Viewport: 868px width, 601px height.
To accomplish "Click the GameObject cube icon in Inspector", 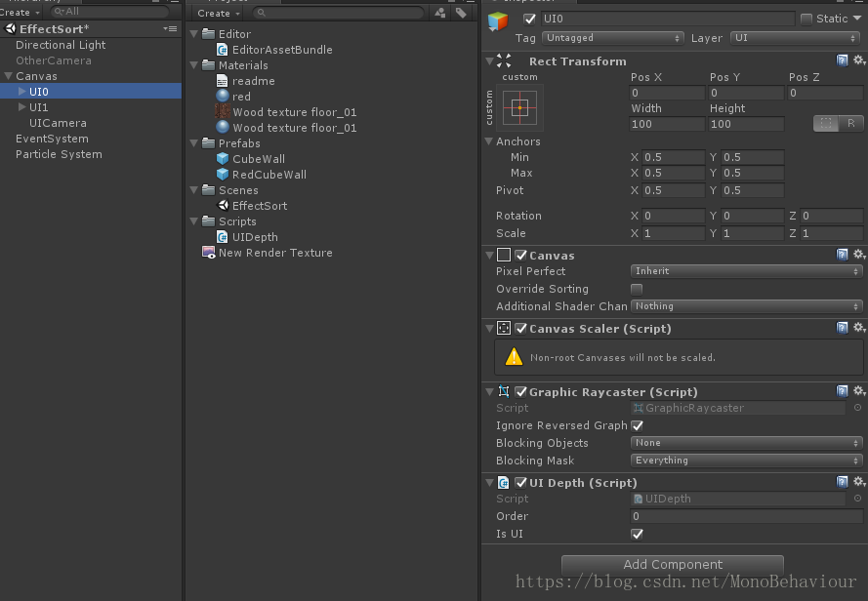I will pos(498,21).
